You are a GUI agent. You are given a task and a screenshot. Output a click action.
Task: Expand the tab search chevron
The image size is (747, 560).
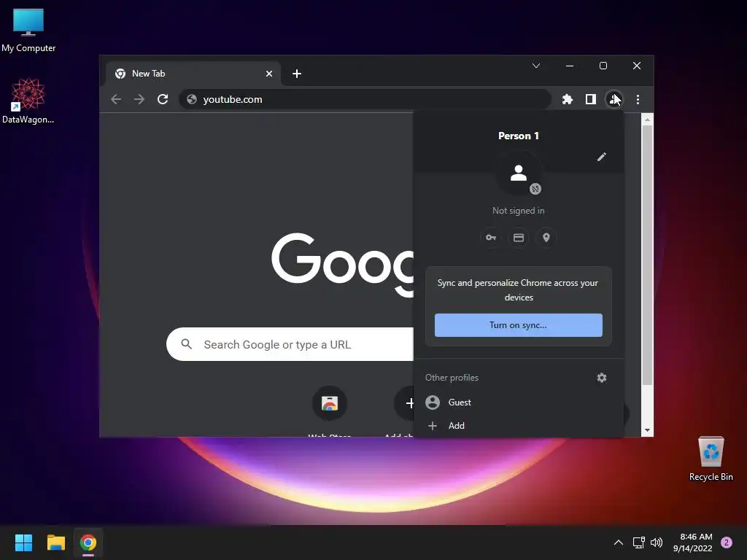click(x=536, y=65)
